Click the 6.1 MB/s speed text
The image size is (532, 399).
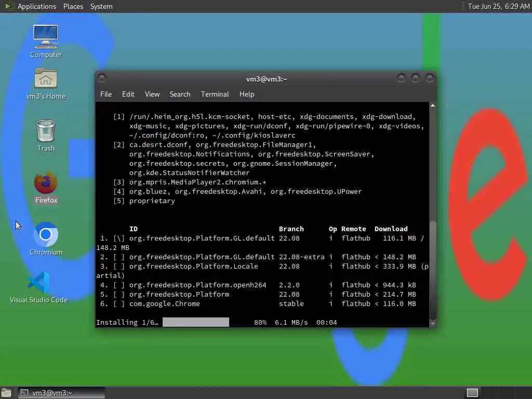point(291,322)
